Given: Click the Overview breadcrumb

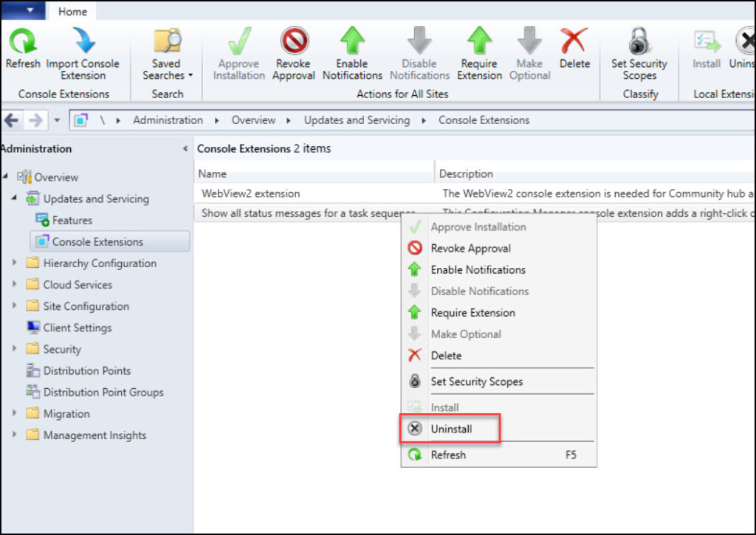Looking at the screenshot, I should tap(253, 120).
